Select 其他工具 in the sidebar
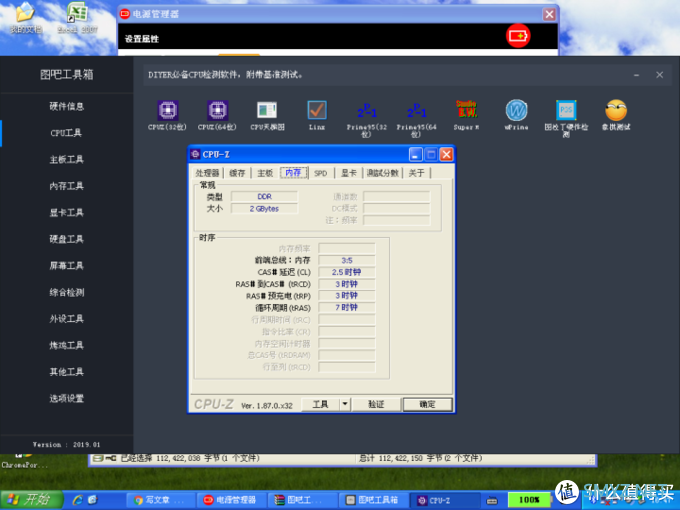 66,372
